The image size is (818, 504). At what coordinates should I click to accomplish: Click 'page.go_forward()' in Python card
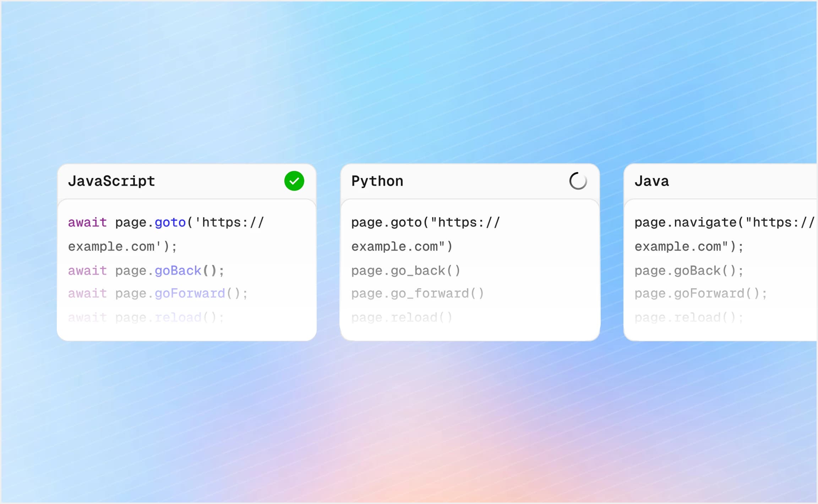418,294
